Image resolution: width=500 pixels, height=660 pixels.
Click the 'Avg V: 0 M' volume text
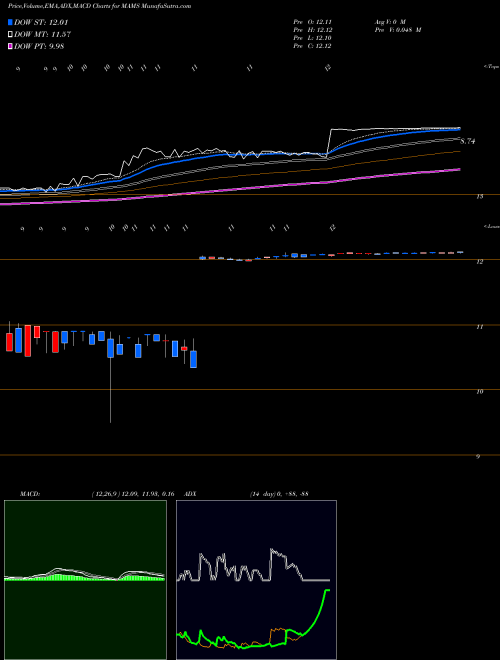pos(389,21)
